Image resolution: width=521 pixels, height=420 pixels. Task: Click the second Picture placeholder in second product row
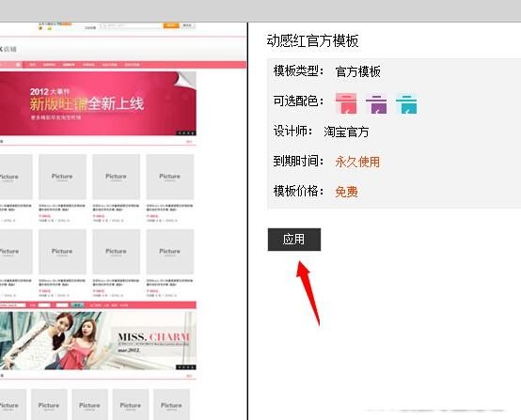pyautogui.click(x=62, y=252)
